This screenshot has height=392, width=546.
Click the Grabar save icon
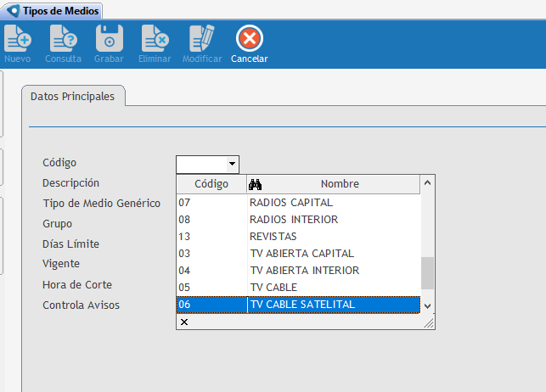tap(109, 39)
